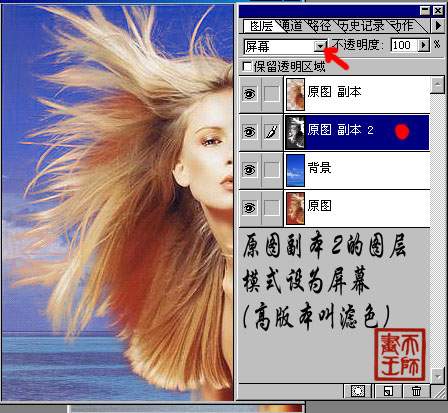448x413 pixels.
Task: Hide the 背景 layer
Action: (x=250, y=170)
